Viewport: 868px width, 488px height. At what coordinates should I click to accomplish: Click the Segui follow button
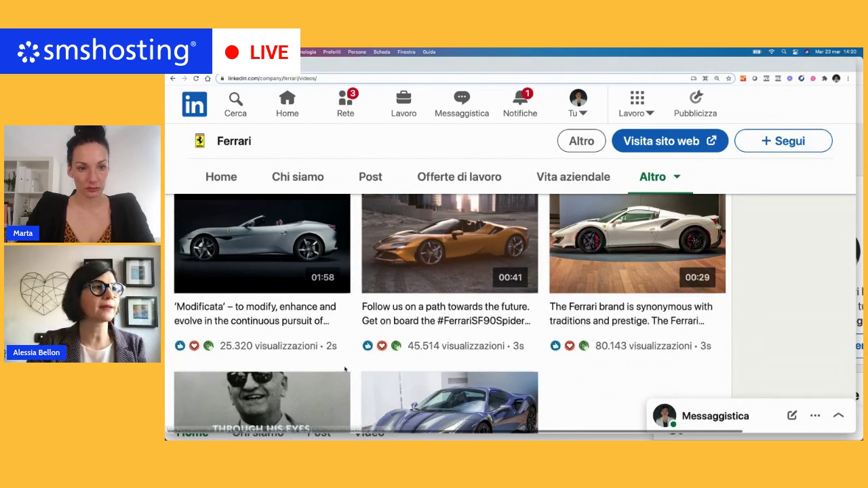click(783, 141)
